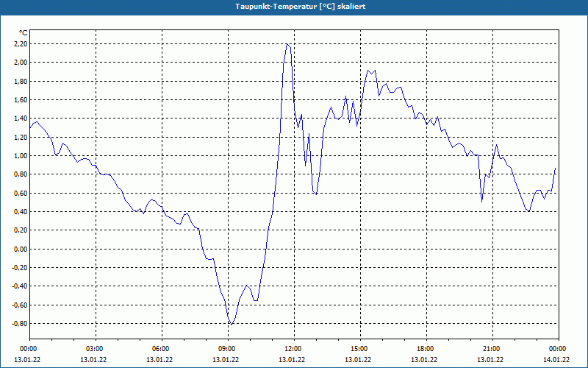Click the 13.01.22 date under 12:00
588x368 pixels.
292,360
